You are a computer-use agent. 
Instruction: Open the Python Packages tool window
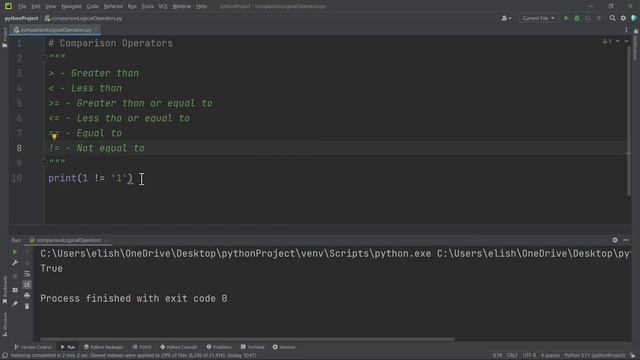click(x=104, y=347)
